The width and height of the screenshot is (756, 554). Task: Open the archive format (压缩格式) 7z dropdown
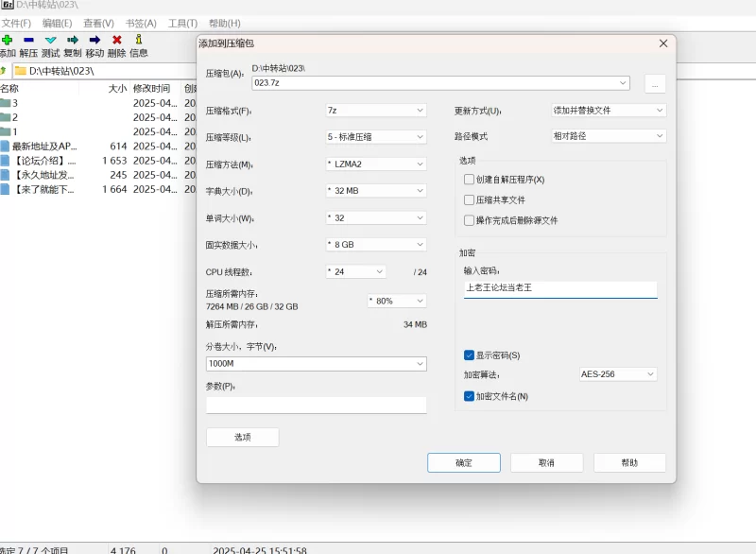tap(375, 111)
